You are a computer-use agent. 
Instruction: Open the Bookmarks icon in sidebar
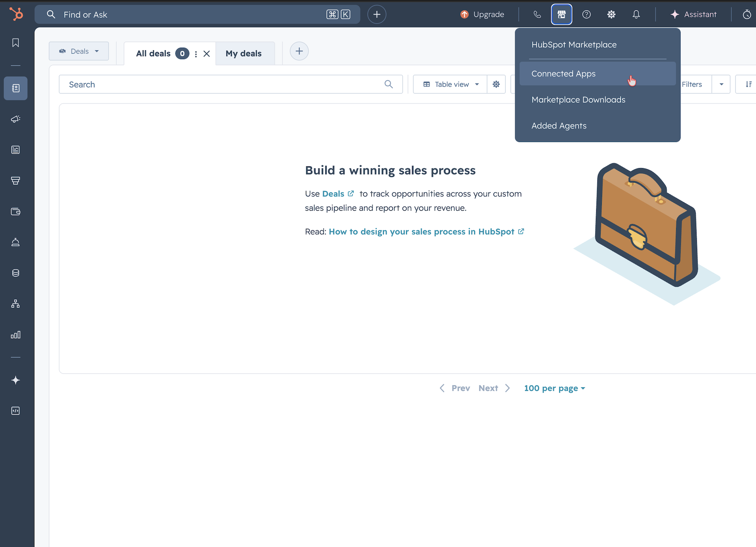coord(16,43)
